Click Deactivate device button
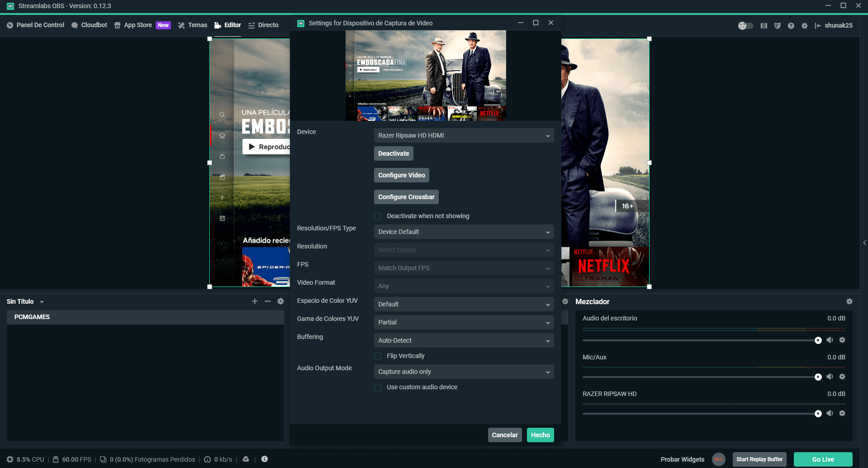Screen dimensions: 868x468 tap(394, 153)
